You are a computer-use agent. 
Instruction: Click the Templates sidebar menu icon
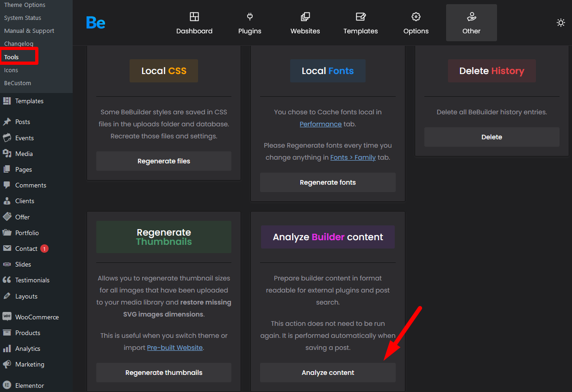7,101
